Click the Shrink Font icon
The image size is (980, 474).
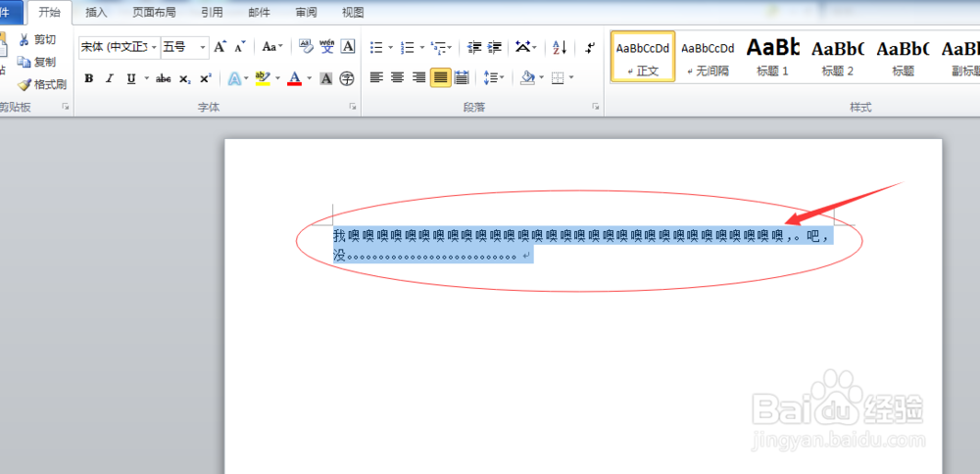(240, 47)
